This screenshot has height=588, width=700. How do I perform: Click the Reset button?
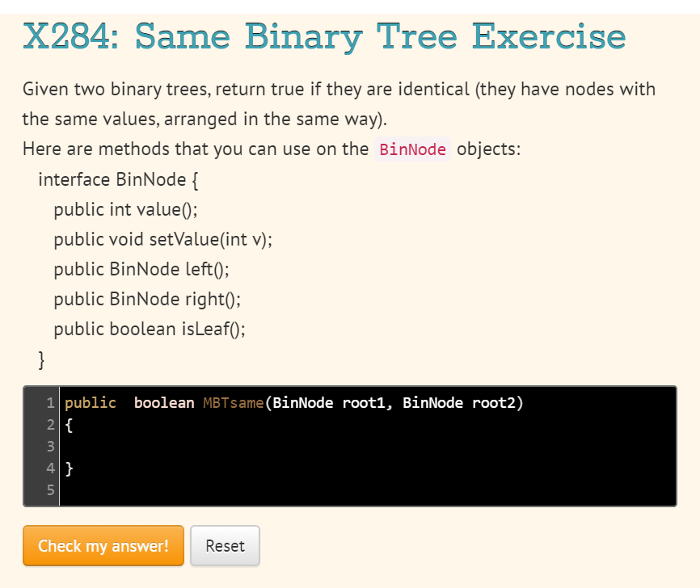coord(225,546)
